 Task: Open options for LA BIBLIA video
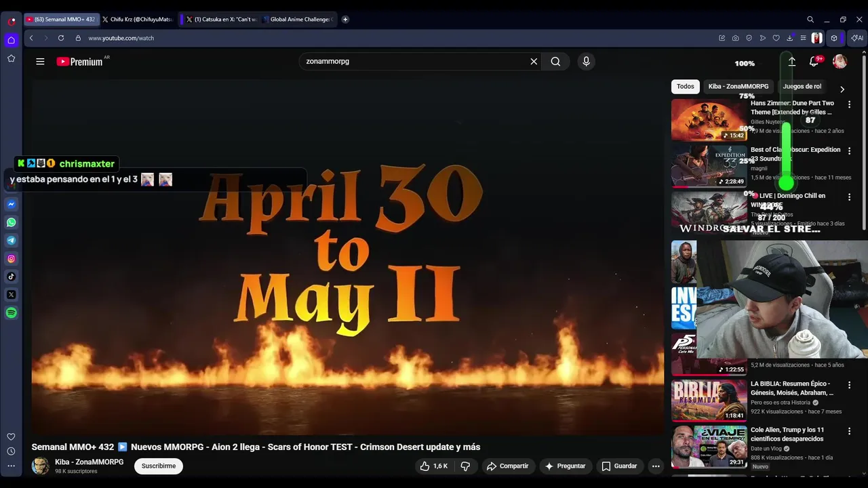pyautogui.click(x=849, y=384)
